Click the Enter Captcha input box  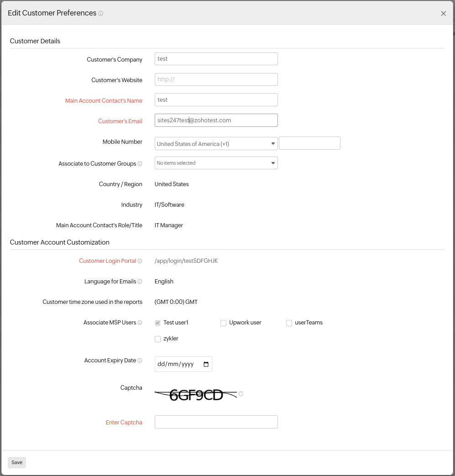coord(216,422)
